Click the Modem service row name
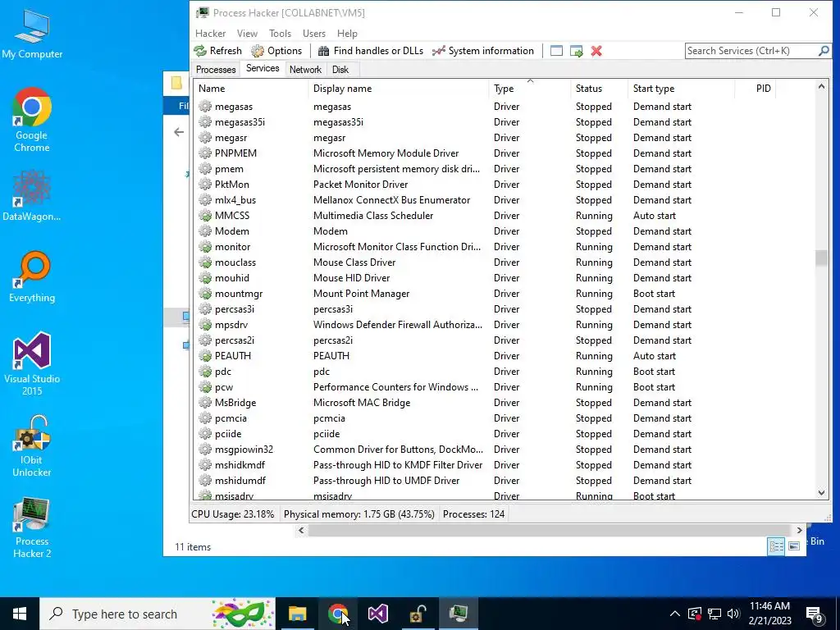The image size is (840, 630). [x=232, y=231]
